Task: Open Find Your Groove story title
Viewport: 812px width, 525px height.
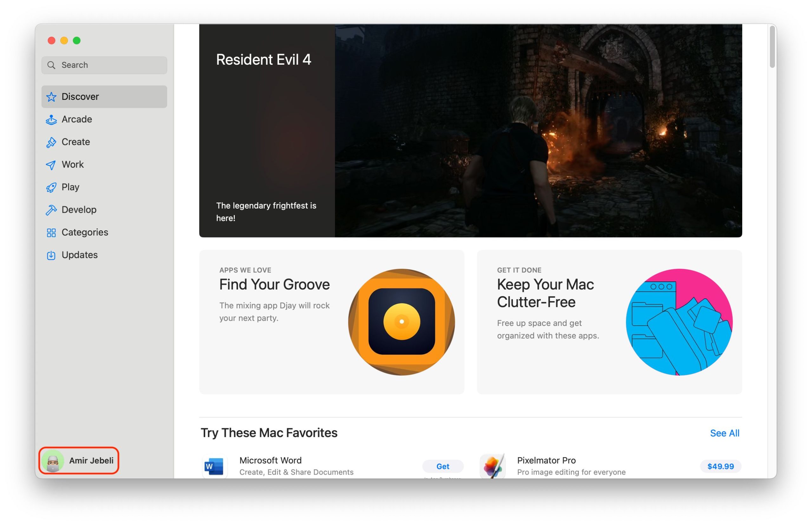Action: (x=274, y=284)
